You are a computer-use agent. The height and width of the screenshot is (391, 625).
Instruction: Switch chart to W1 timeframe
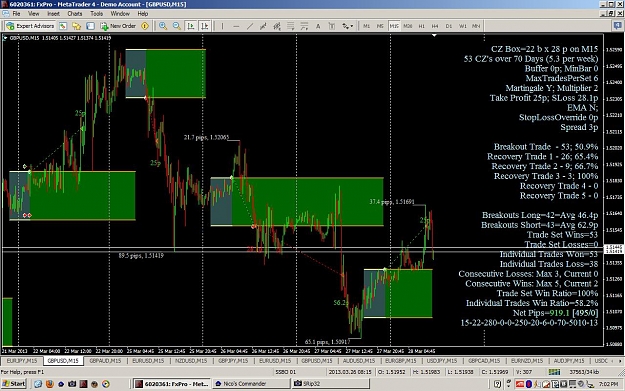coord(462,26)
